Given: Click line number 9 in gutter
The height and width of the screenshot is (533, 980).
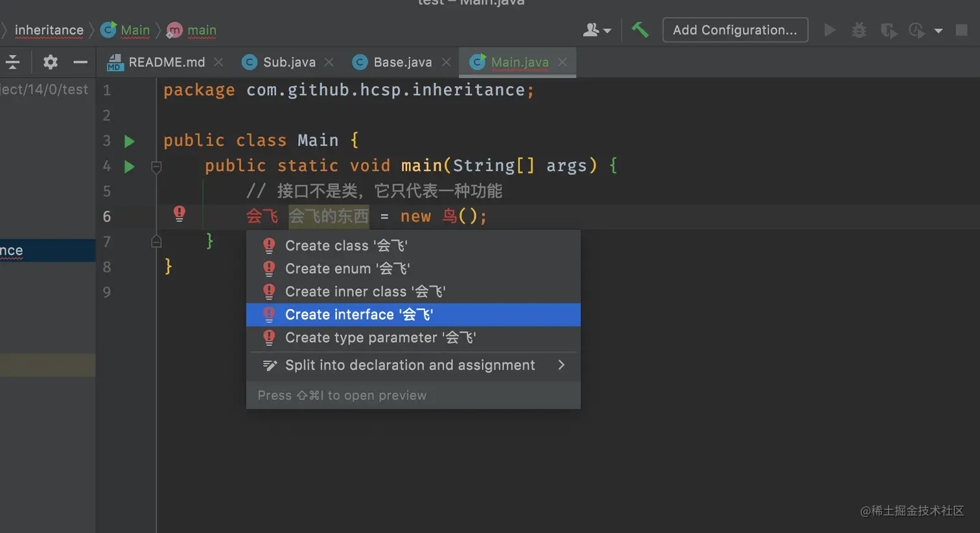Looking at the screenshot, I should tap(107, 292).
